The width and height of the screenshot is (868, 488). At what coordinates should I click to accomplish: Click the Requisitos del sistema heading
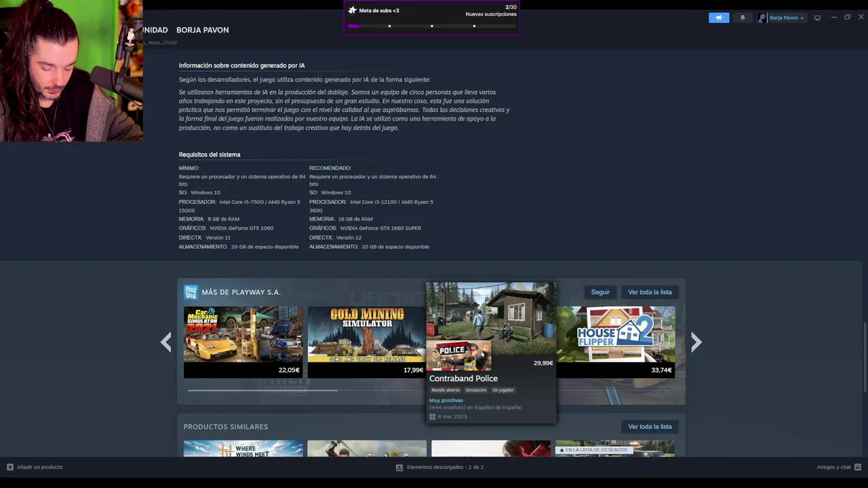tap(210, 155)
